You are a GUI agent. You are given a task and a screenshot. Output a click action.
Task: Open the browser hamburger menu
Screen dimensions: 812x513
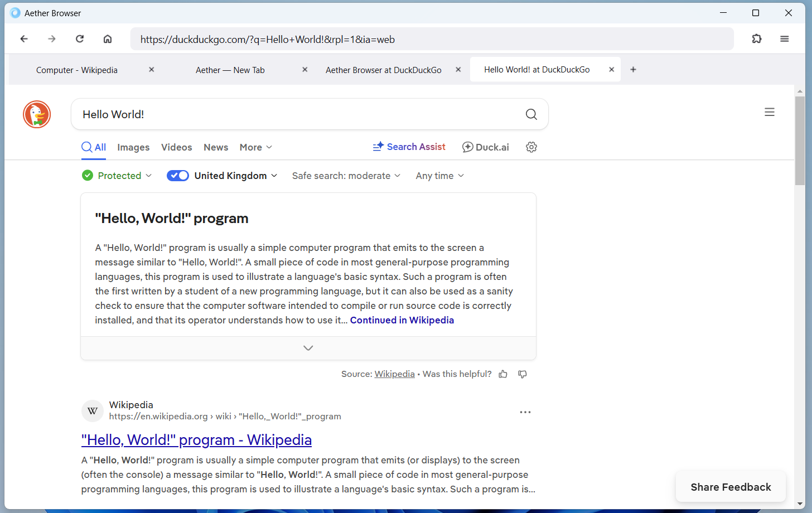point(785,38)
